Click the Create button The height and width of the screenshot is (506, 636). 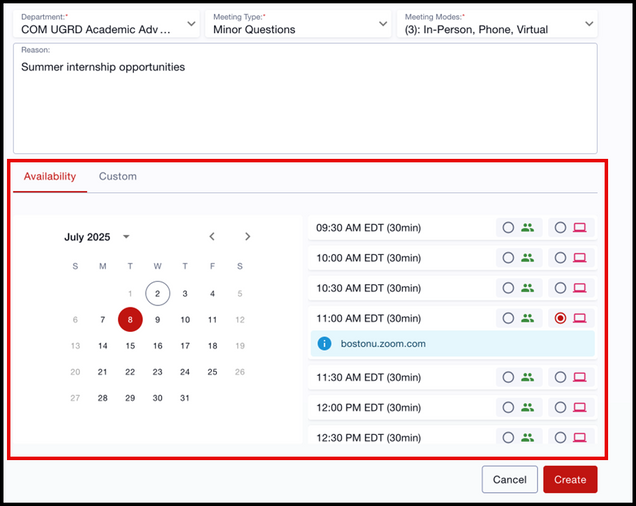(x=570, y=480)
